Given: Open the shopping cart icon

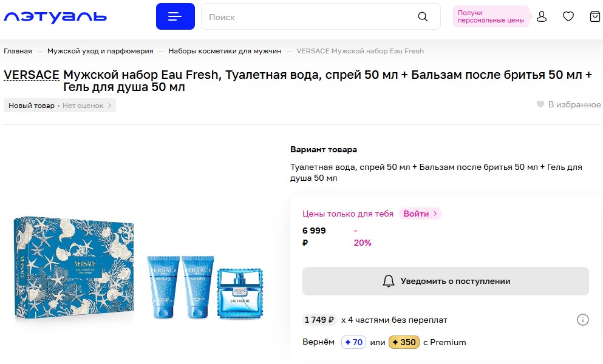Looking at the screenshot, I should tap(594, 16).
